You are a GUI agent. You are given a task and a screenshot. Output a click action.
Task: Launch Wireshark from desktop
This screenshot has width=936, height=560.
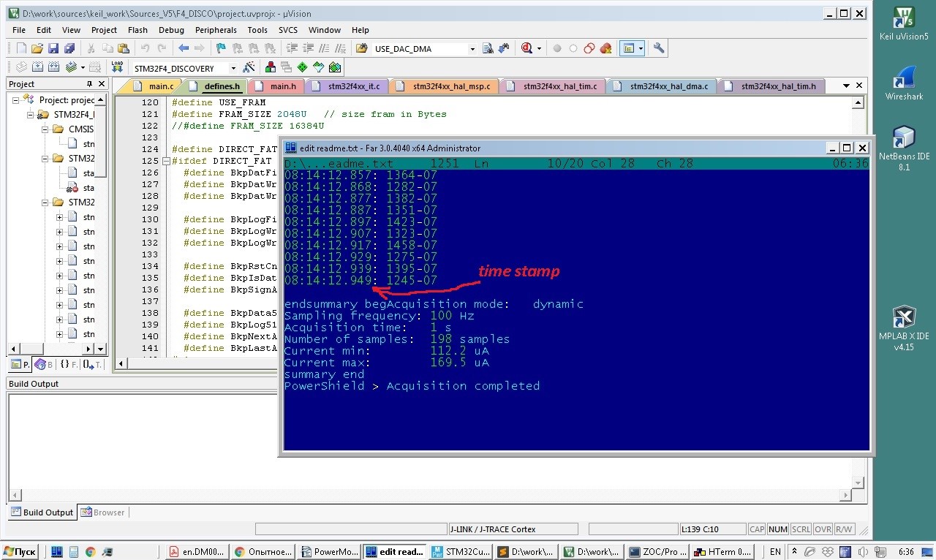[x=904, y=82]
